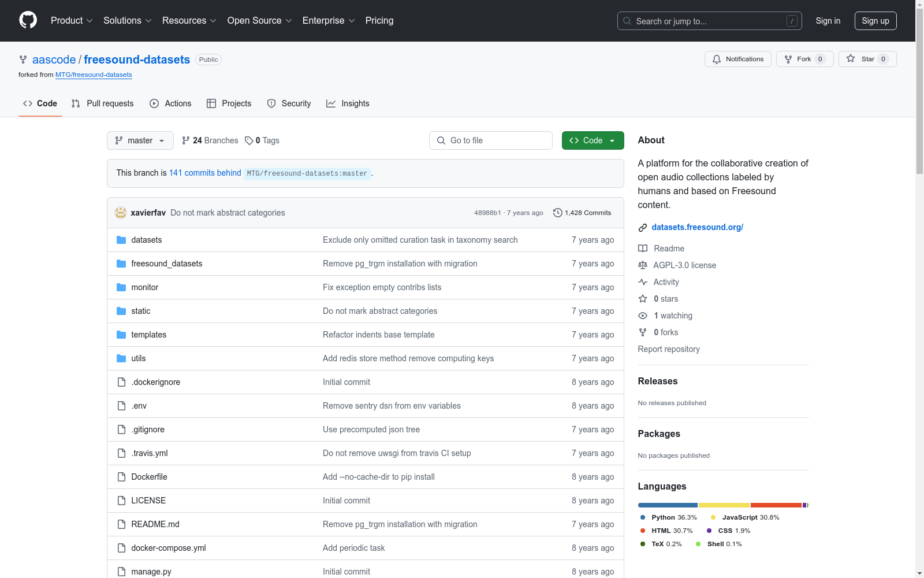Click the forks icon in About
Screen dimensions: 924x578
[x=643, y=332]
